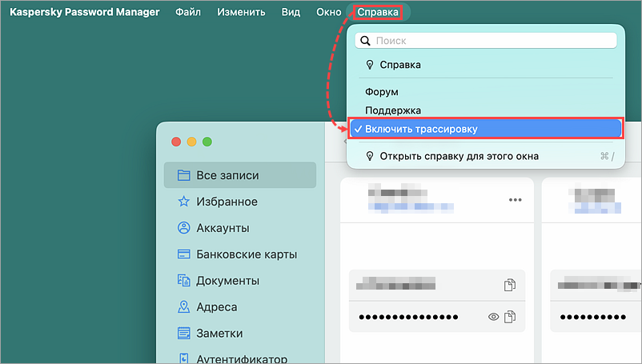Toggle Включить трассировку menu item
The height and width of the screenshot is (364, 642).
click(x=486, y=129)
